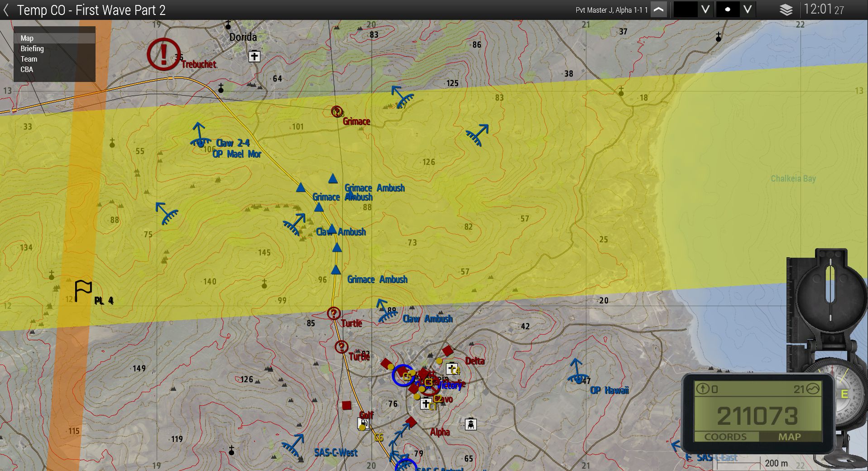Click the red Alpha diamond marker

(411, 422)
